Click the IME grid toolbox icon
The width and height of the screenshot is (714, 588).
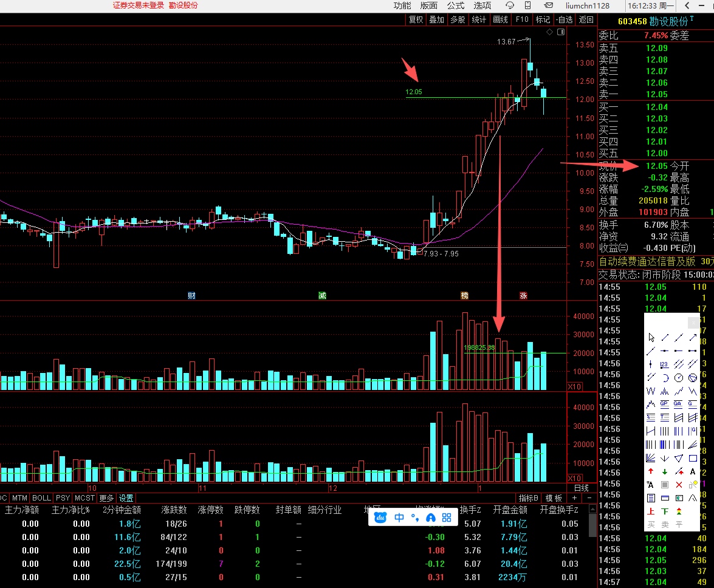[447, 518]
